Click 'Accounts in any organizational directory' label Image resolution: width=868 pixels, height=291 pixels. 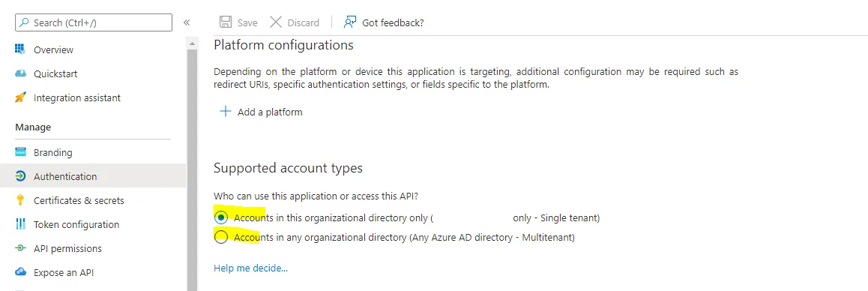coord(404,237)
